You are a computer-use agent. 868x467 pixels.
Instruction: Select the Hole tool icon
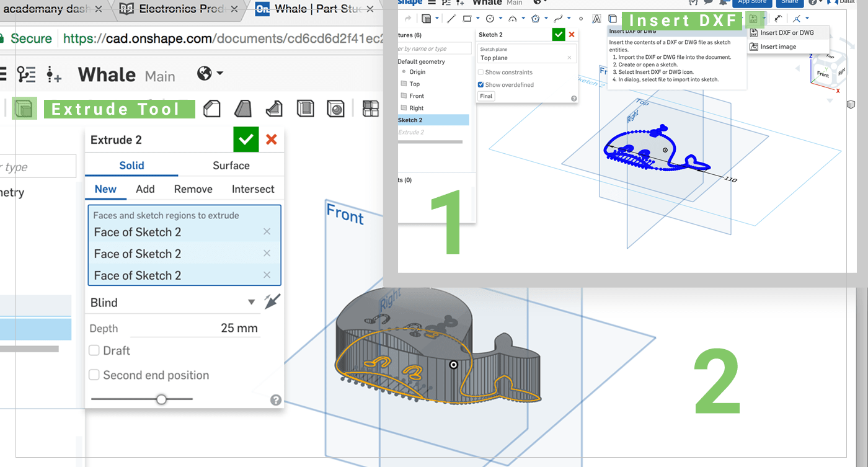coord(335,109)
